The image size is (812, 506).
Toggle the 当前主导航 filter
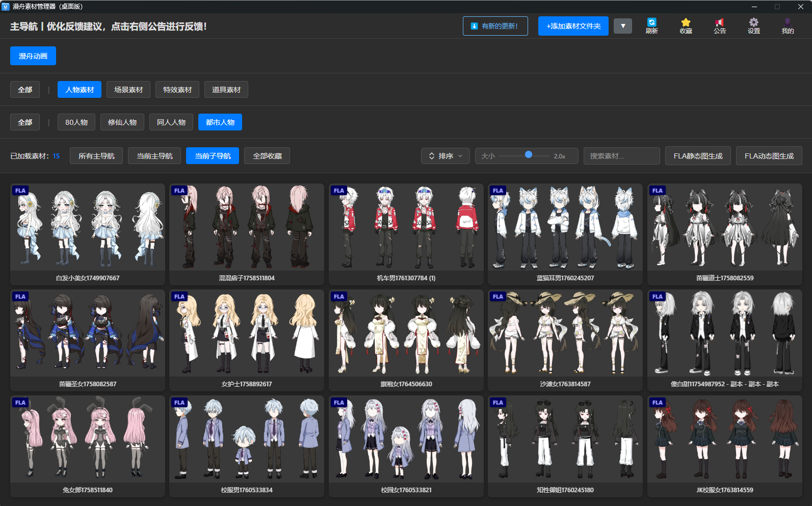154,156
